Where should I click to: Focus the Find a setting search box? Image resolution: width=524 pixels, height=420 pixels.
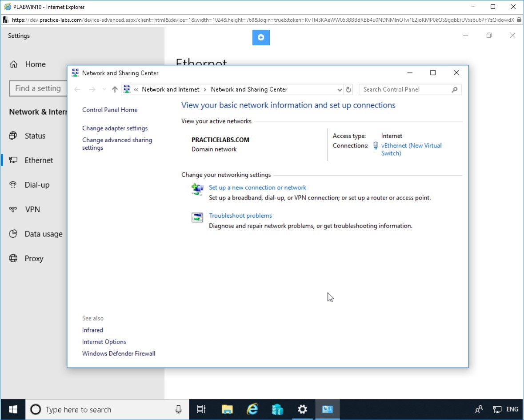click(38, 88)
